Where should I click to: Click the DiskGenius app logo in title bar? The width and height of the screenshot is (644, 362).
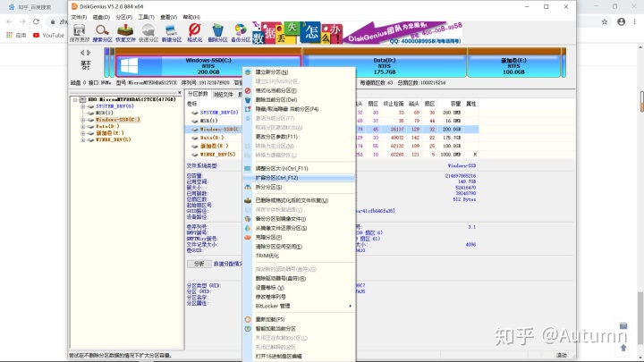coord(74,6)
